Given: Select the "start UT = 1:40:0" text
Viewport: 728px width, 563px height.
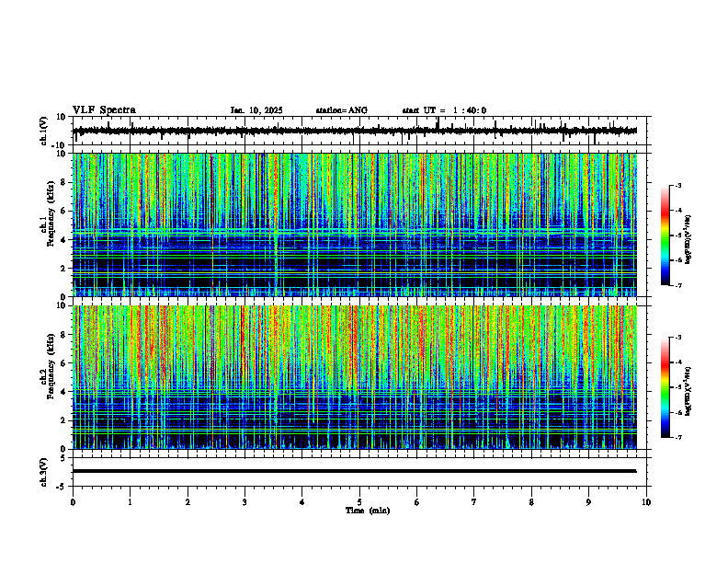Looking at the screenshot, I should point(444,110).
